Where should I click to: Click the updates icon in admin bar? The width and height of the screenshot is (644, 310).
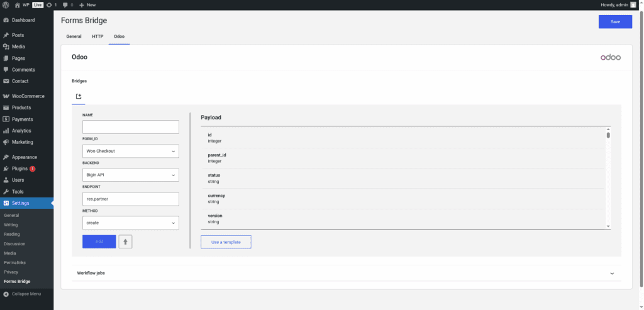point(49,5)
